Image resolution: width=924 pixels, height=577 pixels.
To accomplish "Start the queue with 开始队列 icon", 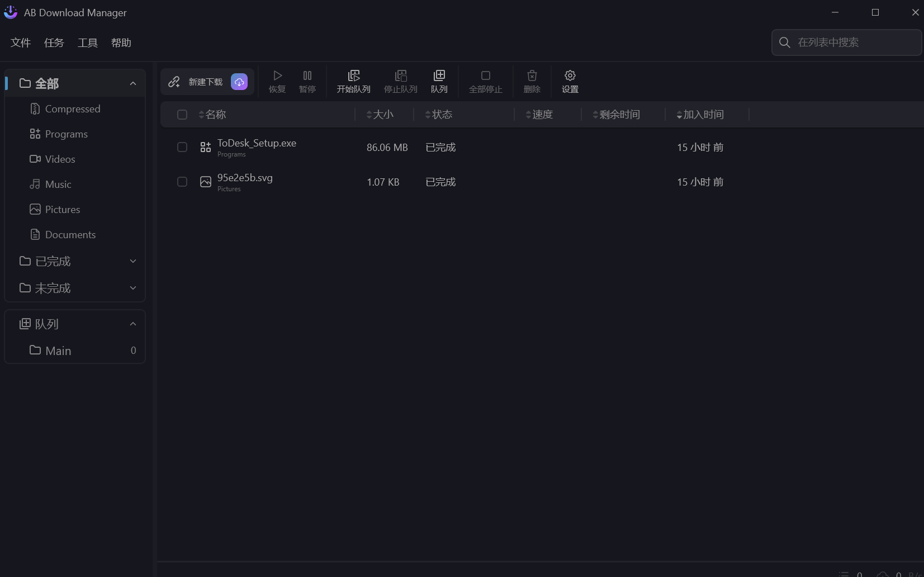I will tap(353, 76).
